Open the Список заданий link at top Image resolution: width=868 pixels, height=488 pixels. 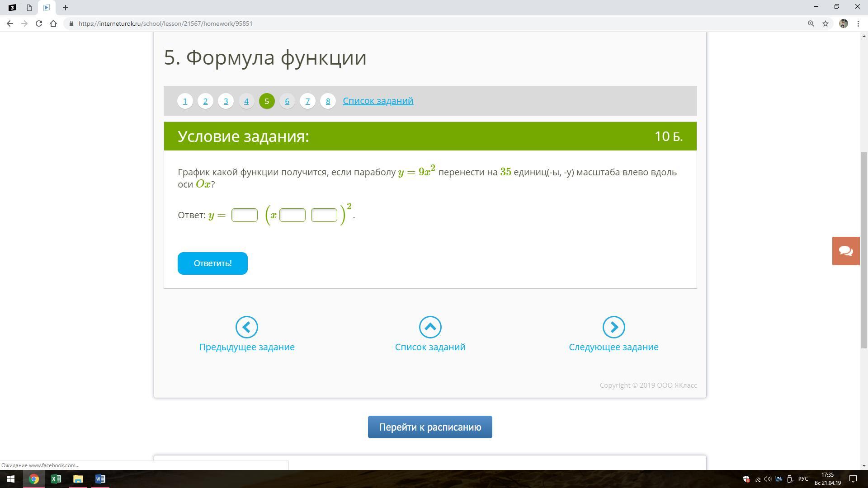(x=378, y=101)
